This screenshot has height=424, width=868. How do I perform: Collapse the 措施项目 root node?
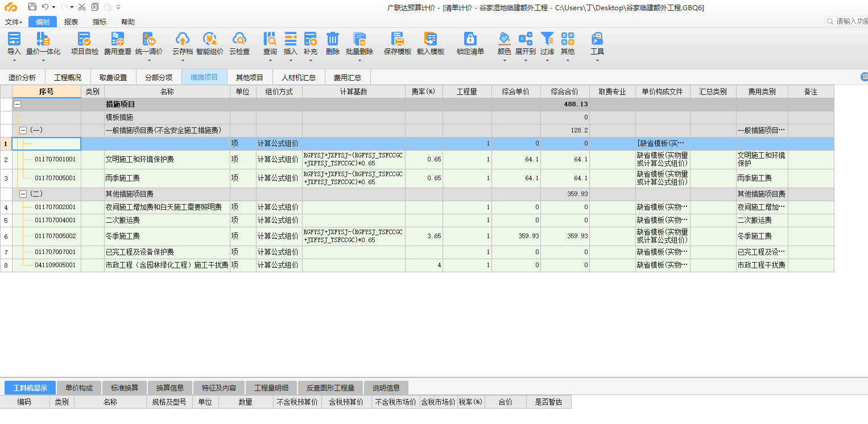(17, 105)
